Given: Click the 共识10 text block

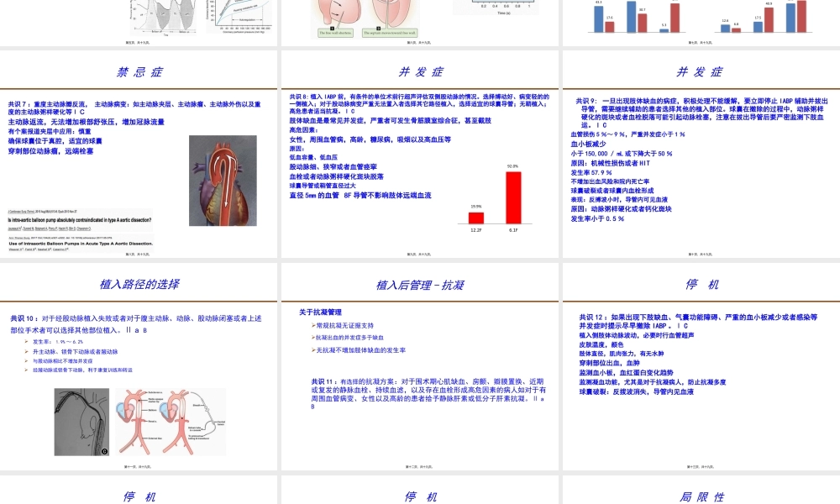Looking at the screenshot, I should click(134, 323).
